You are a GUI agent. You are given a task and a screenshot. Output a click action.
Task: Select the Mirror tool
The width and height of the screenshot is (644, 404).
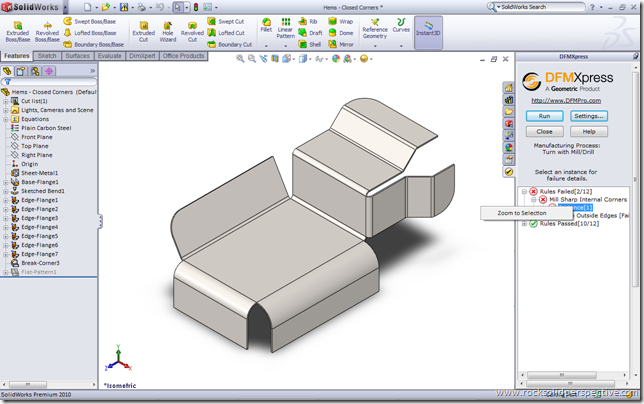tap(341, 44)
